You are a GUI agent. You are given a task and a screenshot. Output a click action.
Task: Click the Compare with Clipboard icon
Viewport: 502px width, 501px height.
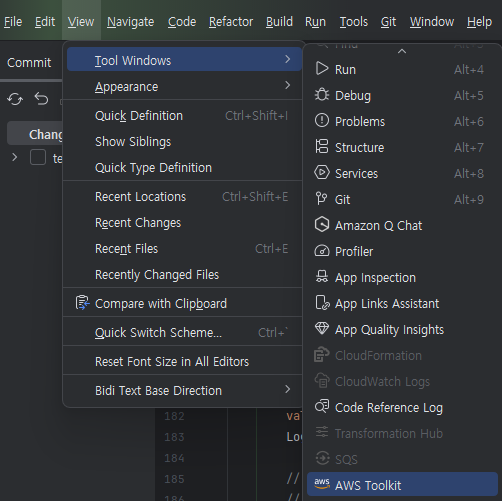[x=82, y=303]
